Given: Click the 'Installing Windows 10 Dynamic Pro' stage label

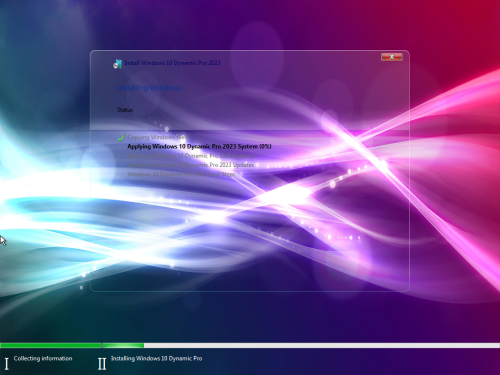Looking at the screenshot, I should (x=156, y=358).
